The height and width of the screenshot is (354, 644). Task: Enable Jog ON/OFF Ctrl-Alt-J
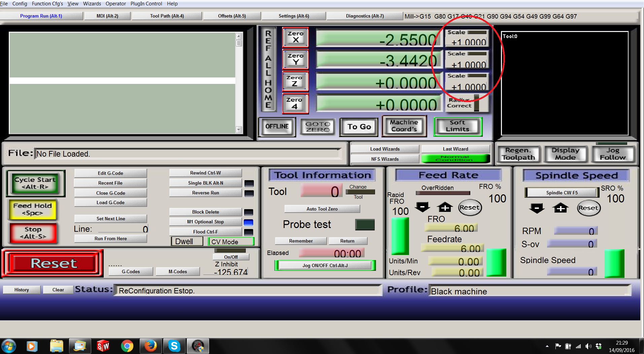tap(325, 265)
